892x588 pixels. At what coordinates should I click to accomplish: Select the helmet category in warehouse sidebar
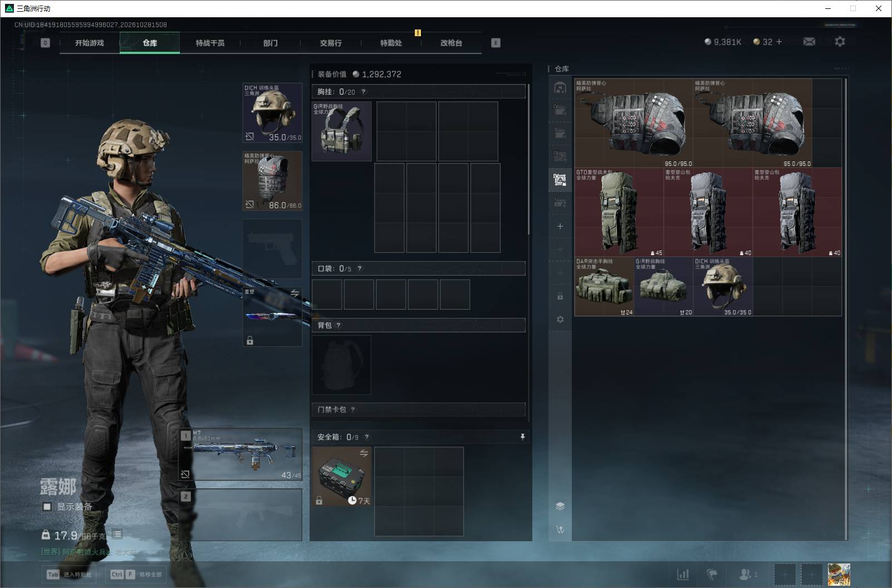[560, 88]
